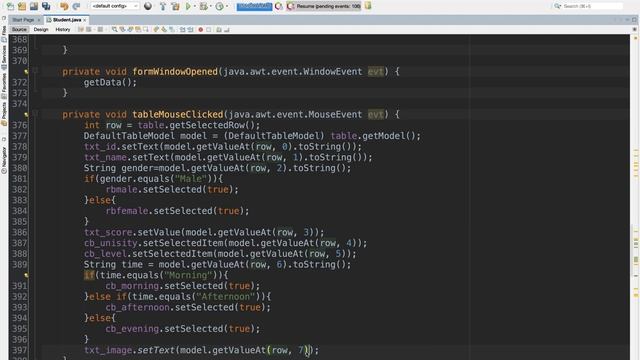Click the New Project toolbar icon
Image resolution: width=640 pixels, height=360 pixels.
point(22,6)
